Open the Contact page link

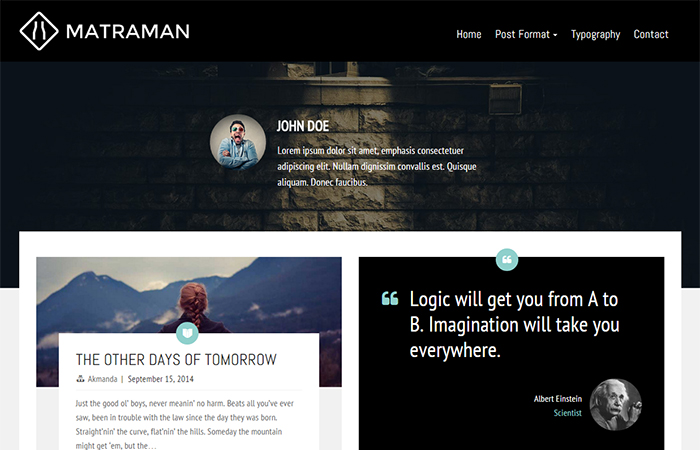pos(651,34)
